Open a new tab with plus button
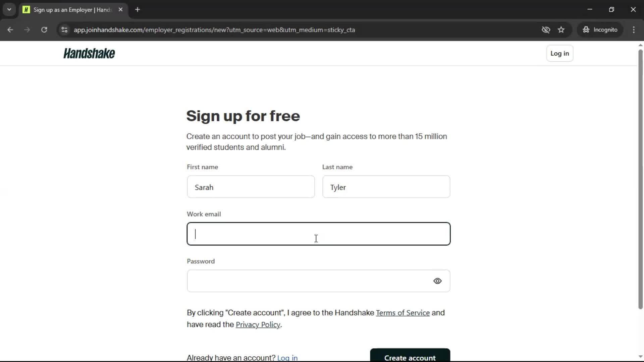 [x=138, y=9]
